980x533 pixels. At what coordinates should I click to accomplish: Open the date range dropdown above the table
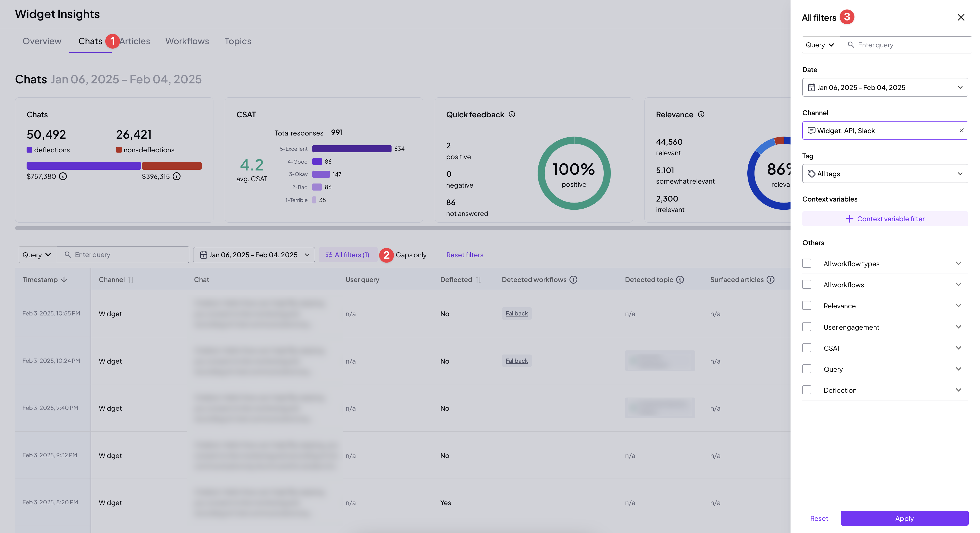pos(254,254)
